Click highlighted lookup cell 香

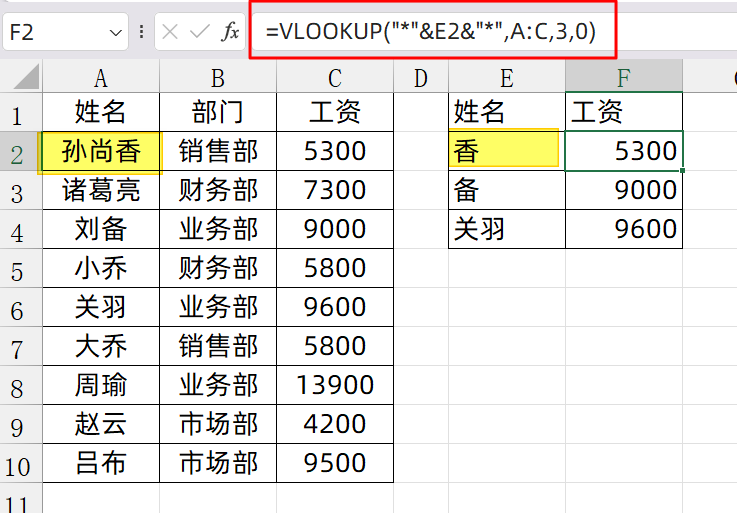[507, 151]
